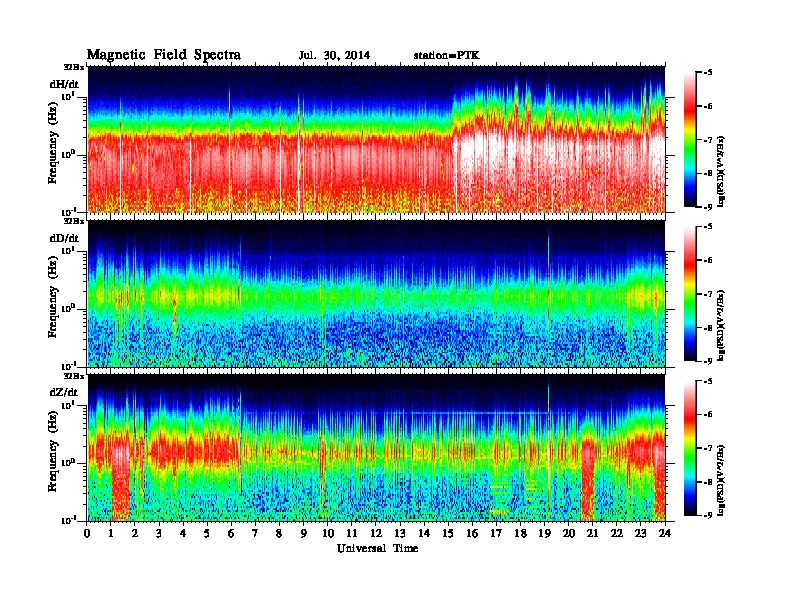Click hour 8 on the Universal Time axis

pos(279,534)
